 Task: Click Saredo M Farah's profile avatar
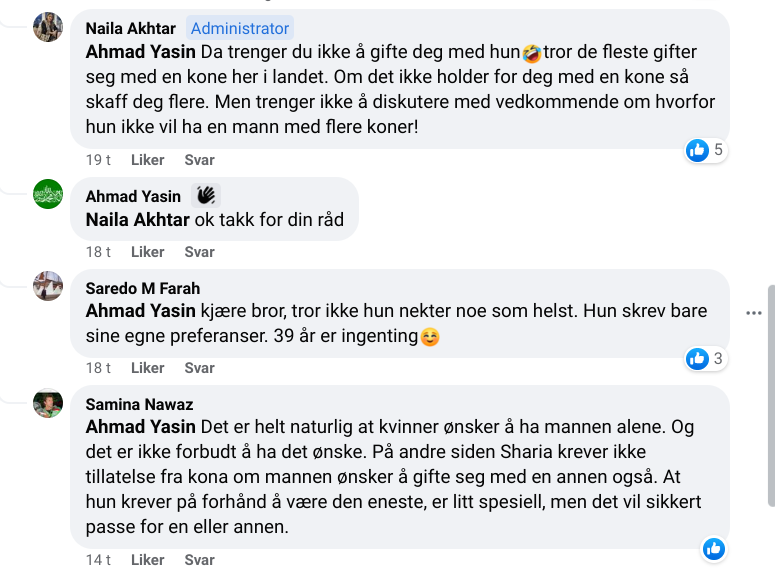48,287
